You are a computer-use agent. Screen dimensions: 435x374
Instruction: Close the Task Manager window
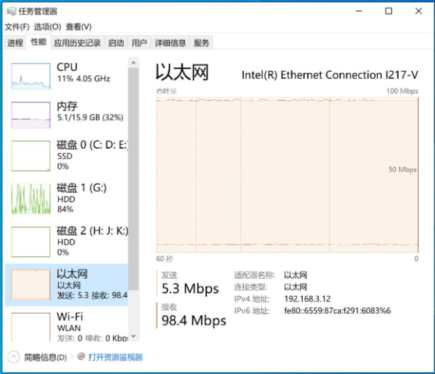coord(419,11)
